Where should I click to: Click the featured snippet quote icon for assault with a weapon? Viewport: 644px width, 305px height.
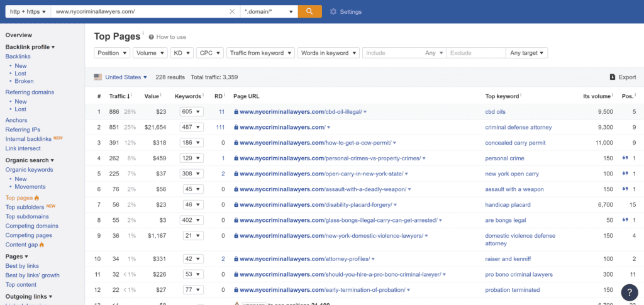[626, 189]
